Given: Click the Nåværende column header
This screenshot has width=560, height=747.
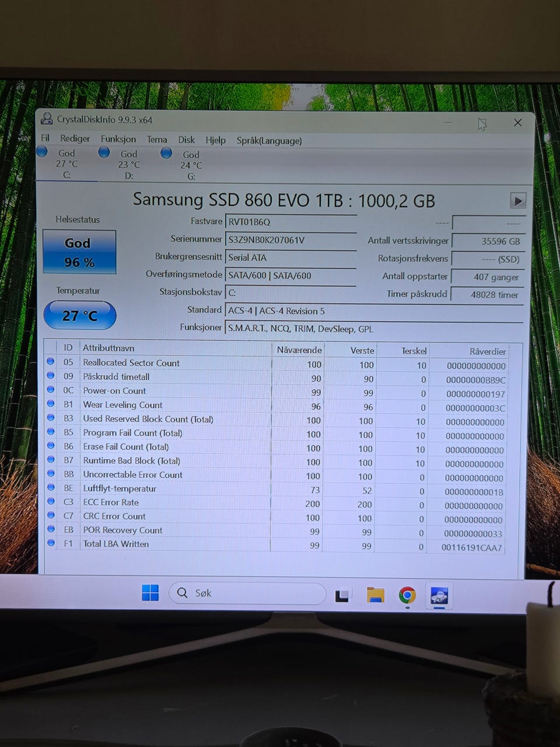Looking at the screenshot, I should point(299,350).
